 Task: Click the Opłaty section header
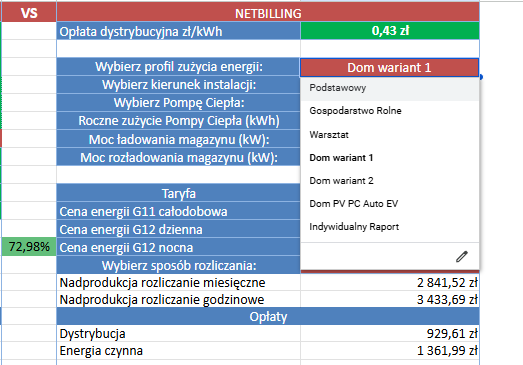click(x=268, y=317)
